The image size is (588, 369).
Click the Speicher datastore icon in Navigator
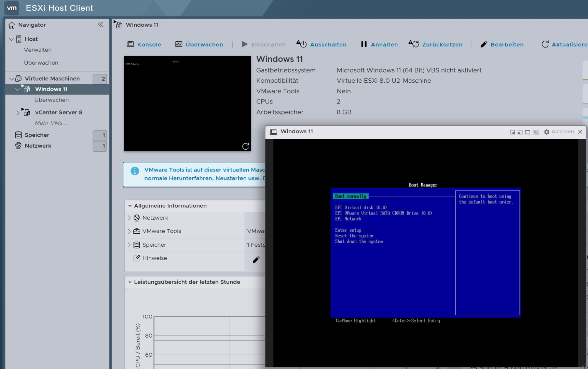[18, 135]
